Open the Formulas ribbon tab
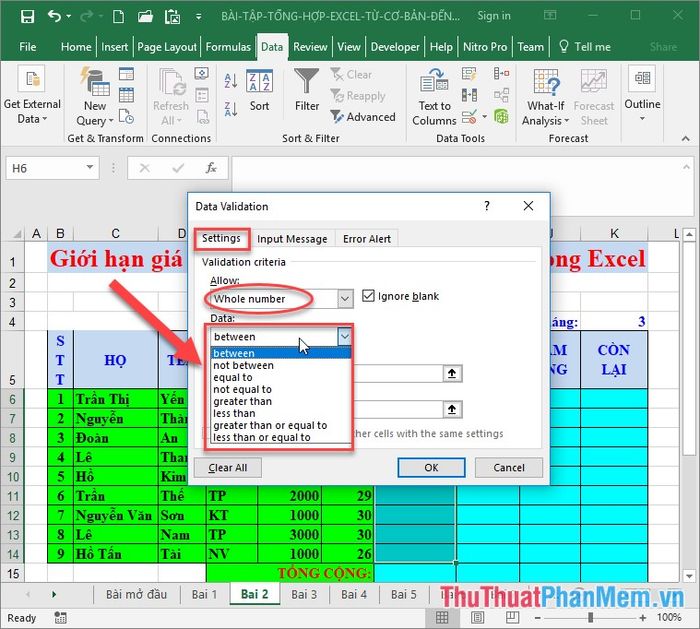Image resolution: width=700 pixels, height=629 pixels. (228, 47)
